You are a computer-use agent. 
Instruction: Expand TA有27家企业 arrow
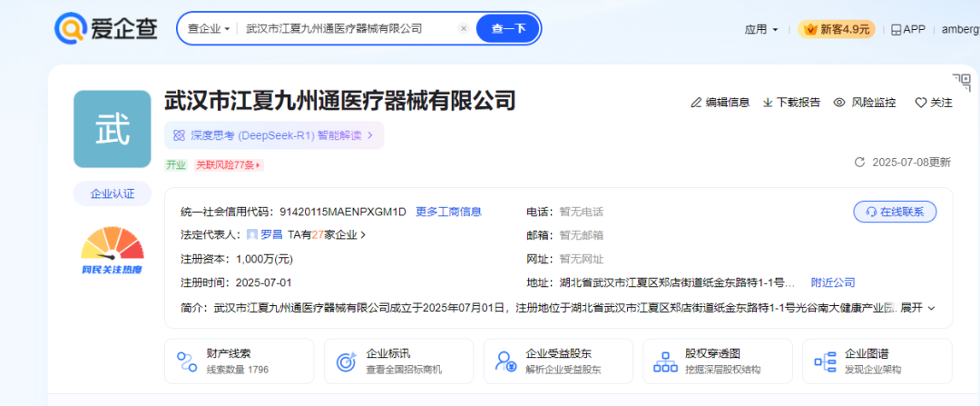point(327,235)
